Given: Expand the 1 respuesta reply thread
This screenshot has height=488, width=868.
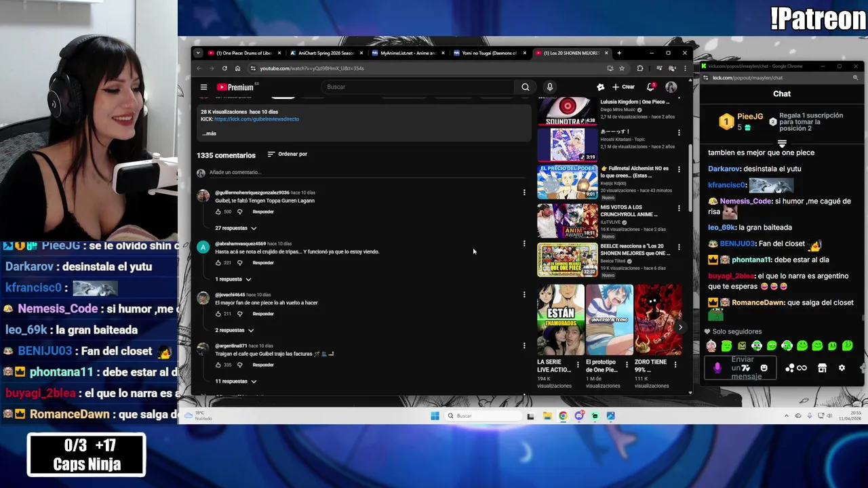Looking at the screenshot, I should click(233, 279).
